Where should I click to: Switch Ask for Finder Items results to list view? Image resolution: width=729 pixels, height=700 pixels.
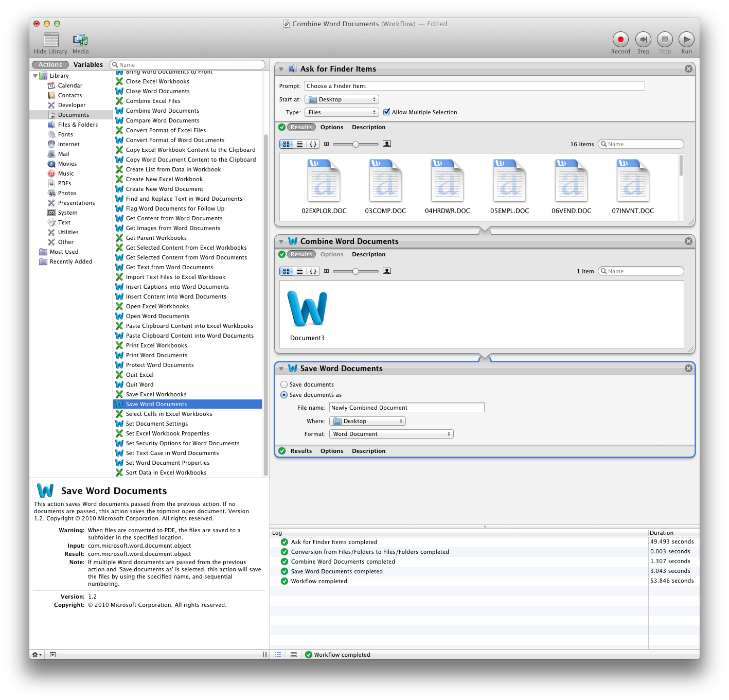point(300,144)
